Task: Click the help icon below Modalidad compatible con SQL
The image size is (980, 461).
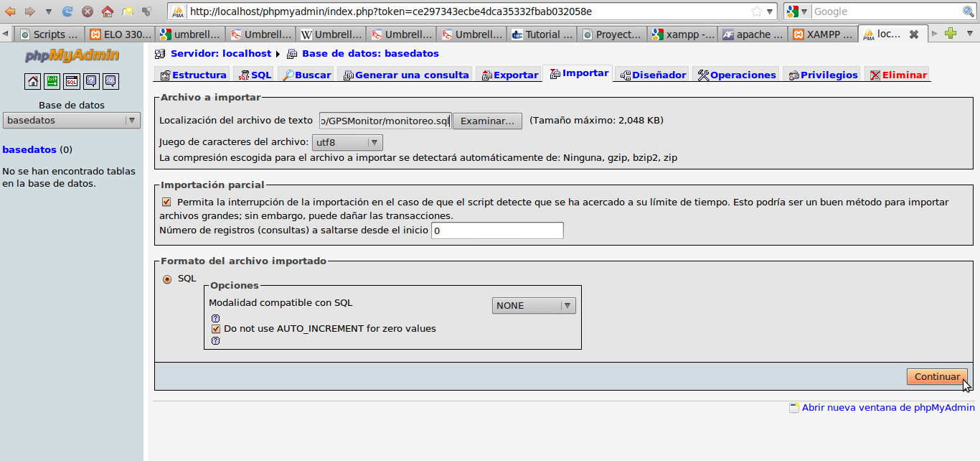Action: (x=215, y=318)
